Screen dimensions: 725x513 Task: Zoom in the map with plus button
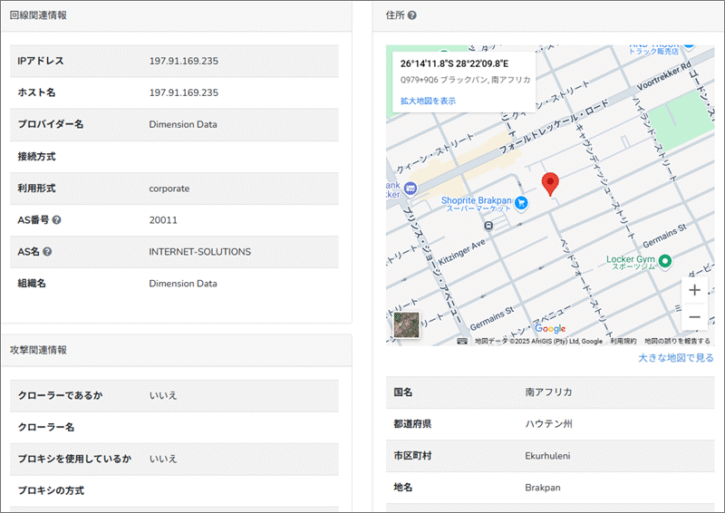click(x=694, y=291)
